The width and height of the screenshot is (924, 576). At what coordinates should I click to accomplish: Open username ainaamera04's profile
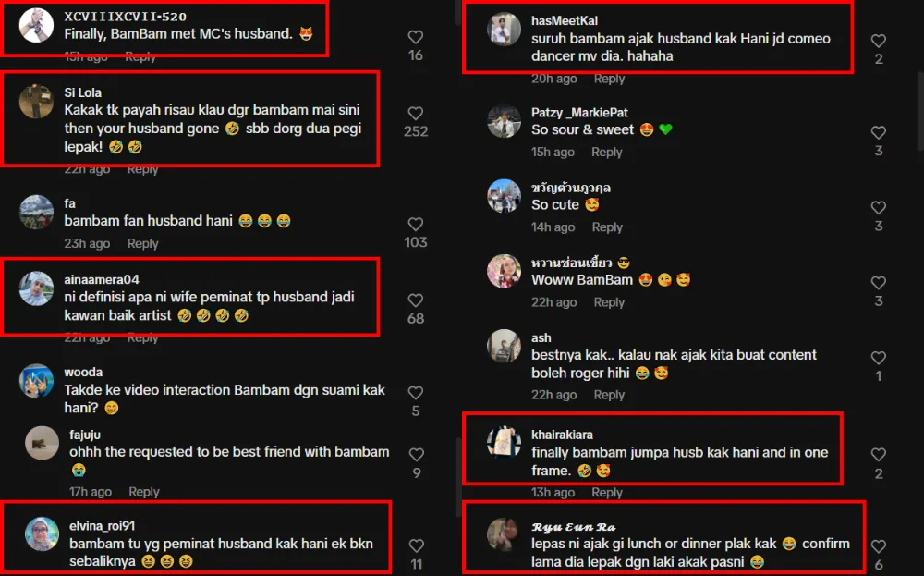102,279
